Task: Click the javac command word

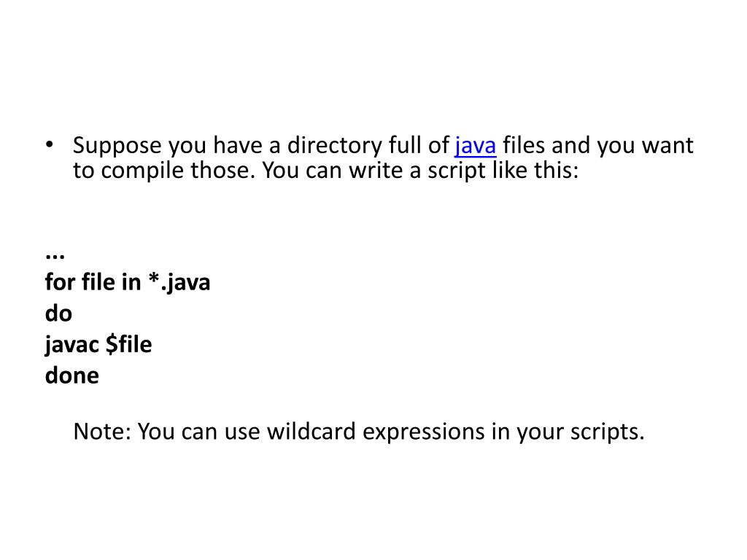Action: tap(72, 345)
